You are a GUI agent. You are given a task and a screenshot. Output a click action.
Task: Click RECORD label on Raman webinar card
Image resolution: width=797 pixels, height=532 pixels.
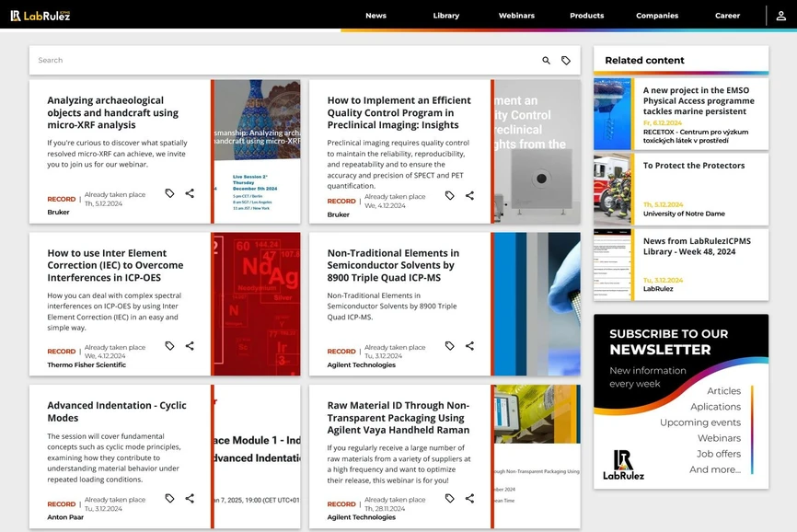click(x=341, y=504)
